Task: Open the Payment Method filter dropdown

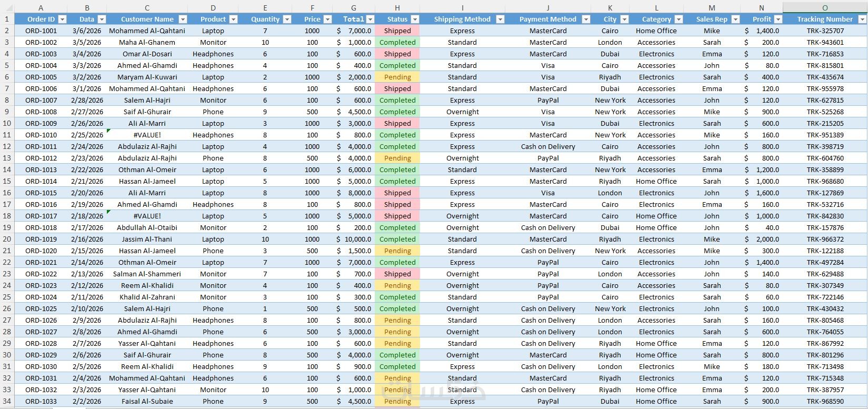Action: (x=586, y=19)
